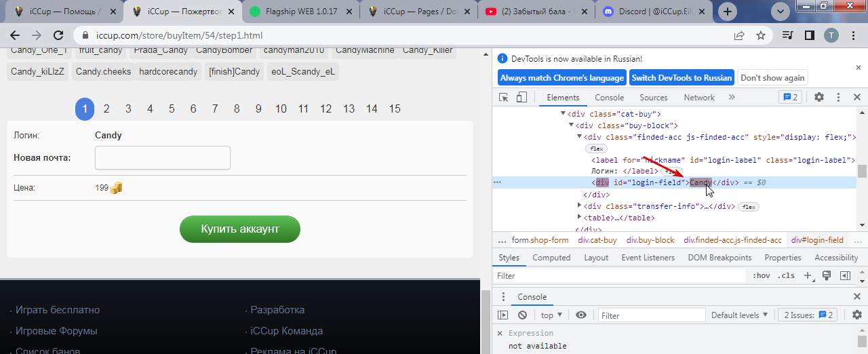Screen dimensions: 868x354
Task: Select the Candy_kiLlzZ nickname tag
Action: click(37, 71)
